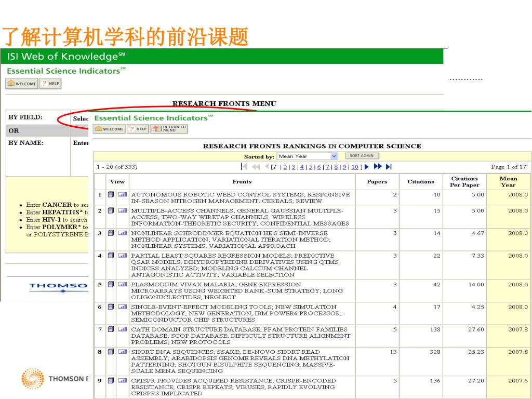Screen dimensions: 532x399
Task: Click the 1 - 20 (of 333) count
Action: click(117, 167)
